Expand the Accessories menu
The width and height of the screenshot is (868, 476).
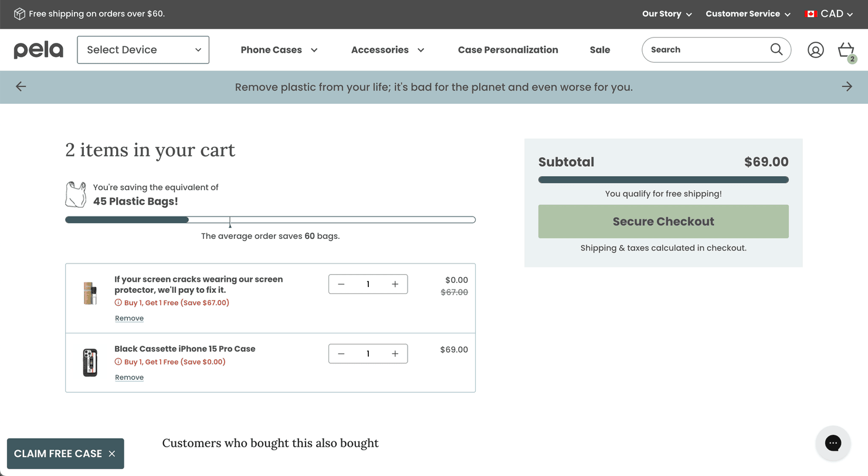(x=388, y=50)
